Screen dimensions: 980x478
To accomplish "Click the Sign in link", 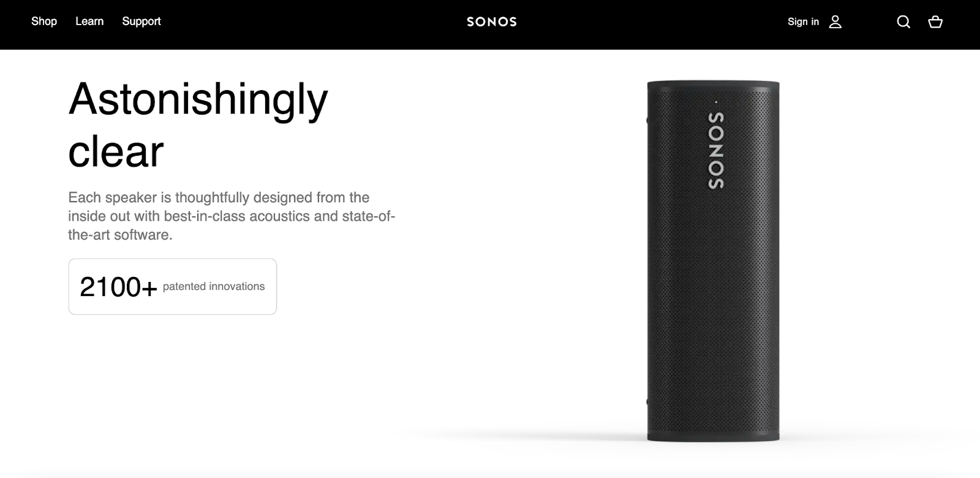I will tap(803, 21).
